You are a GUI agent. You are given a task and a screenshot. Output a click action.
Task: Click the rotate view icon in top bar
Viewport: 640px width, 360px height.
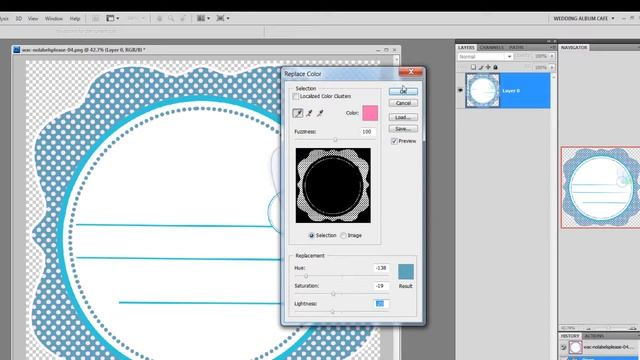click(x=183, y=18)
